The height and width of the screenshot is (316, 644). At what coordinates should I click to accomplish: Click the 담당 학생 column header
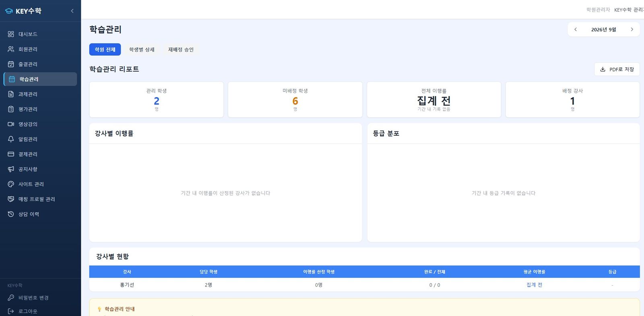click(x=208, y=272)
